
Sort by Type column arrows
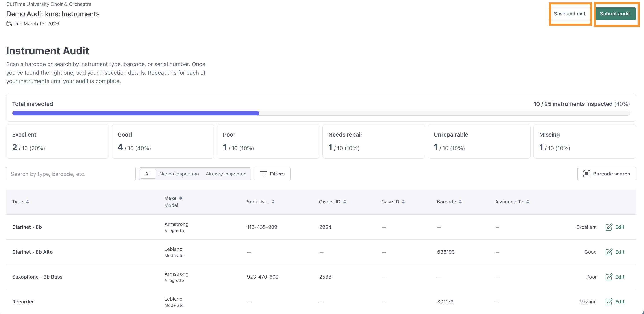27,202
